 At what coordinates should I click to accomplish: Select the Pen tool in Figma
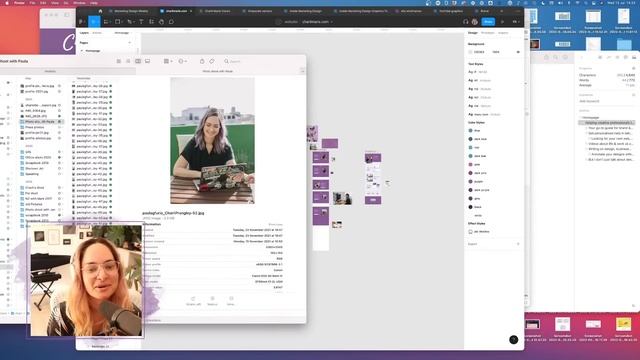coord(130,22)
